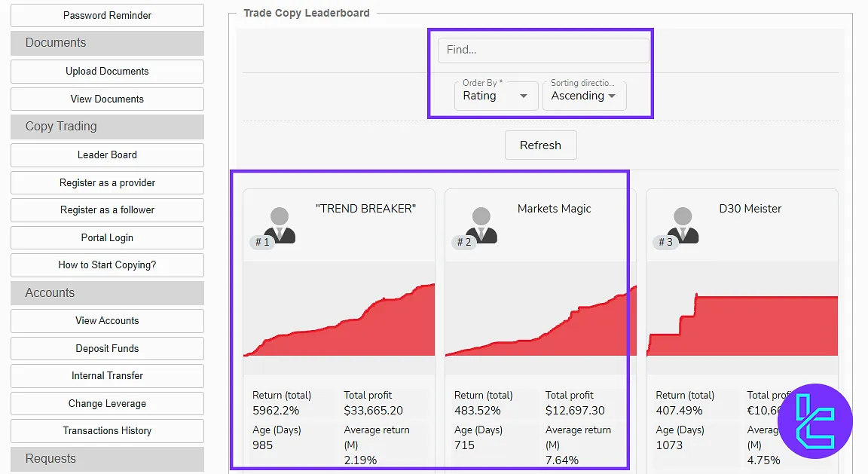Select Register as a follower
This screenshot has width=868, height=474.
[x=108, y=209]
